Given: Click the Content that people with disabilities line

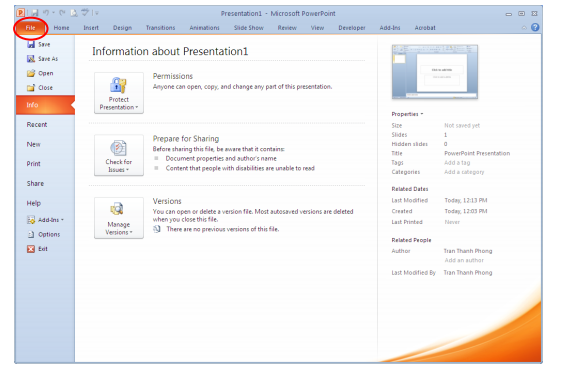Looking at the screenshot, I should click(240, 168).
